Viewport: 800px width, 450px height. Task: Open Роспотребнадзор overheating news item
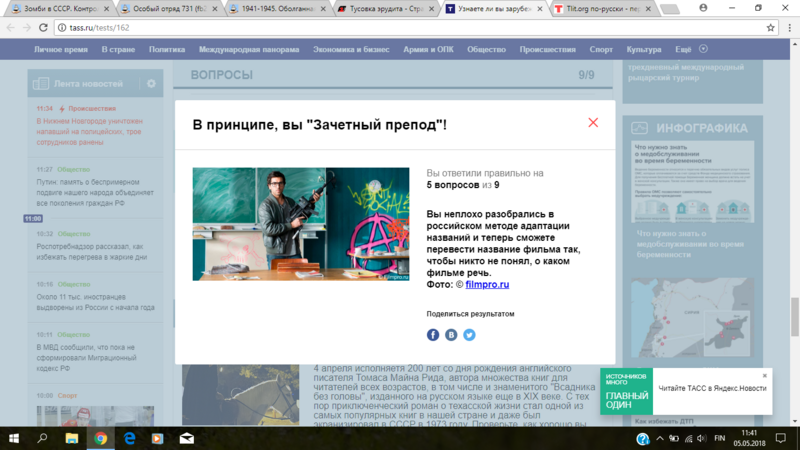(92, 252)
